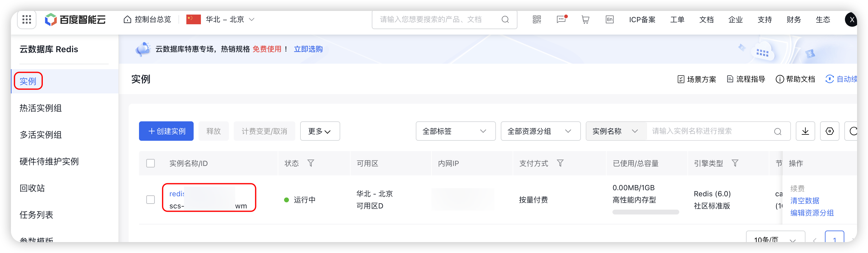This screenshot has height=253, width=868.
Task: Select 任务列表 in the sidebar
Action: (36, 214)
